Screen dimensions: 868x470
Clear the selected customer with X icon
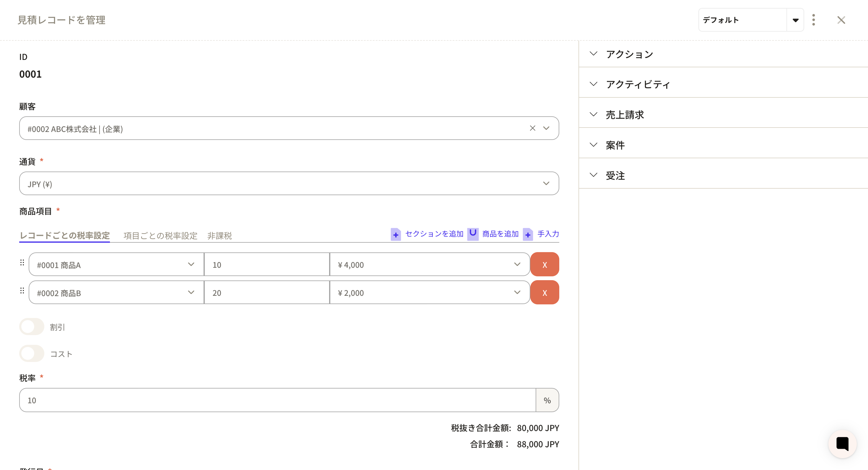click(x=532, y=128)
